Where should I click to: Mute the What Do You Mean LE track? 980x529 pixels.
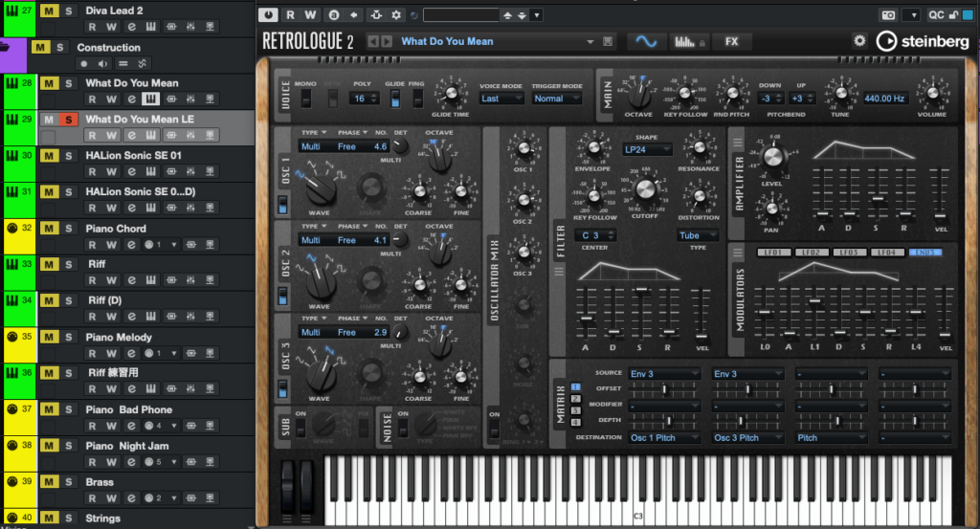[x=49, y=120]
